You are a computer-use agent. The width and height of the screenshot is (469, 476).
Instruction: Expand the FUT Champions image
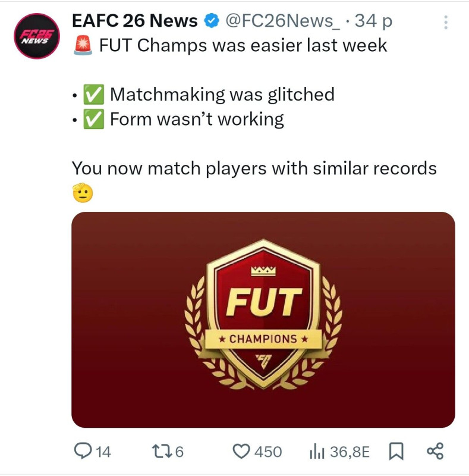click(263, 320)
